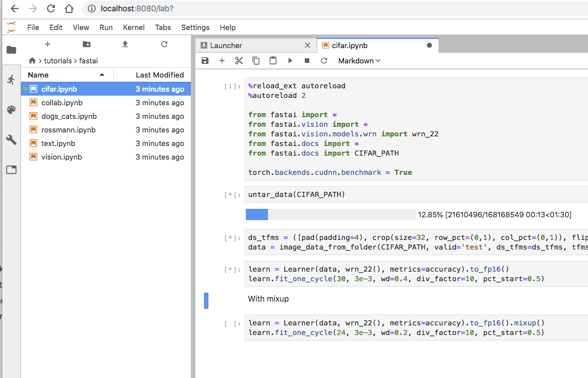Sort files by Last Modified column
The height and width of the screenshot is (378, 588).
coord(159,75)
